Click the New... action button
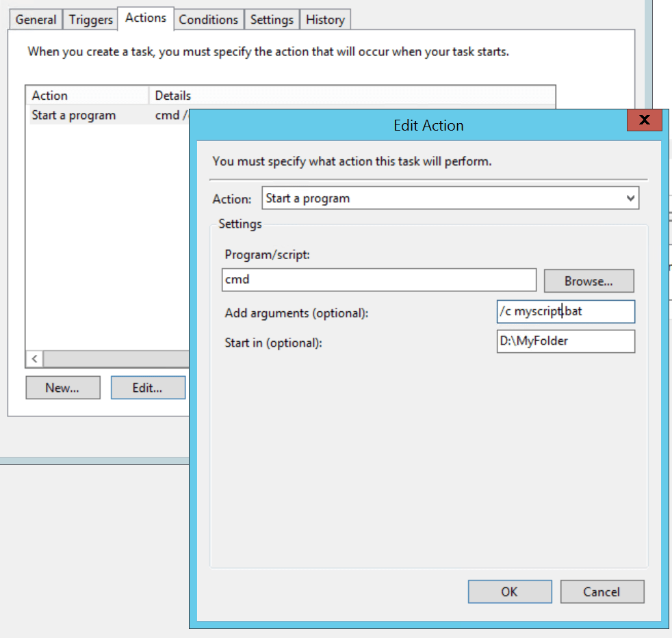Screen dimensions: 672x638 pos(62,388)
